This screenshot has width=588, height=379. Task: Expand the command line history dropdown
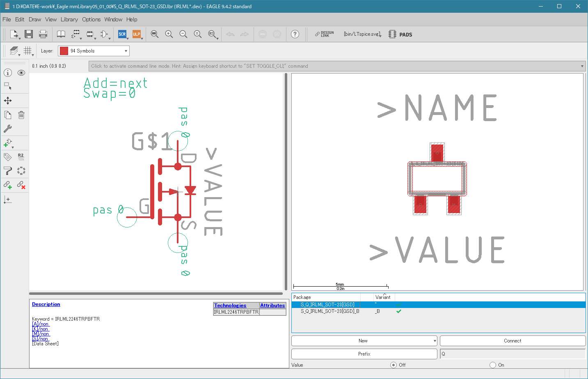click(582, 66)
